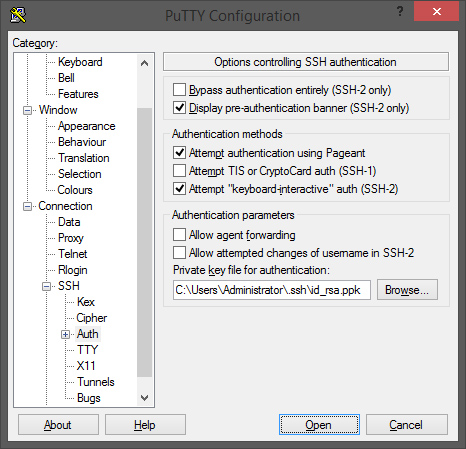Enable Allow agent forwarding

(x=179, y=235)
